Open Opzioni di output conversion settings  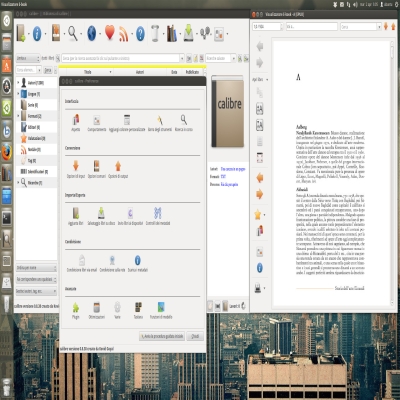point(118,169)
